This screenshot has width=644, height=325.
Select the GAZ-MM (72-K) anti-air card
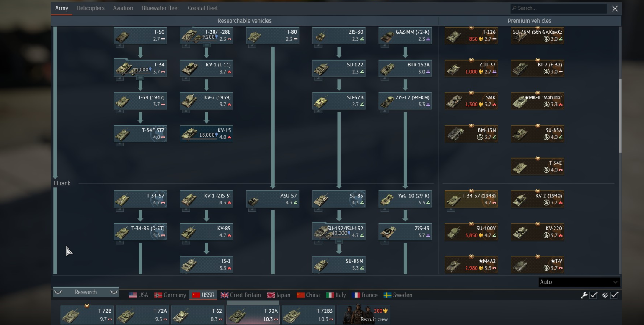pos(405,36)
